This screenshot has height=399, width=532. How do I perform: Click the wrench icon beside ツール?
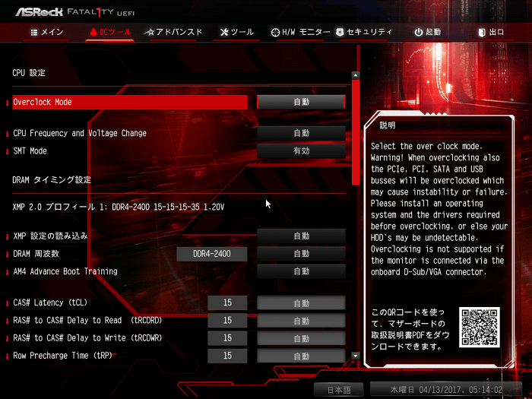[224, 32]
